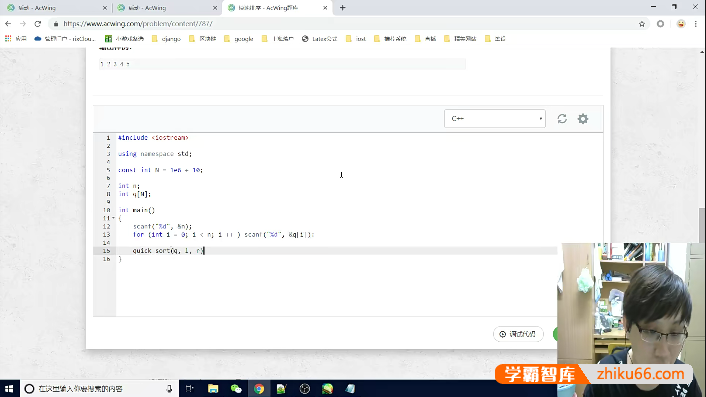This screenshot has width=706, height=397.
Task: Click the 'int main()' line in editor
Action: click(137, 210)
